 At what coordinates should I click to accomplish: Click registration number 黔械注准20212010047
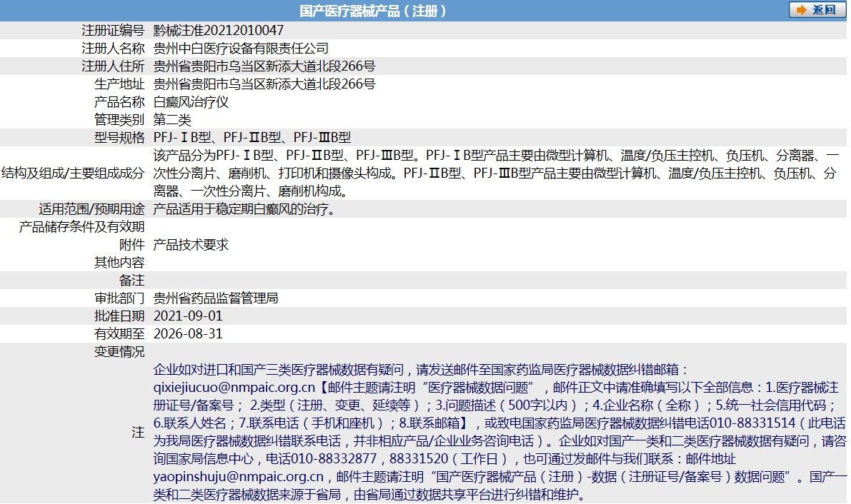(218, 31)
